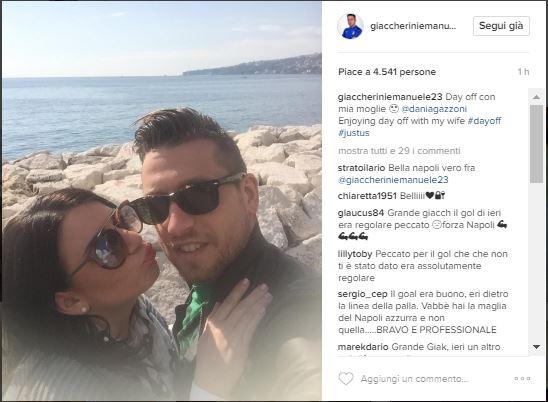Open the three-dots more options menu

coord(522,379)
